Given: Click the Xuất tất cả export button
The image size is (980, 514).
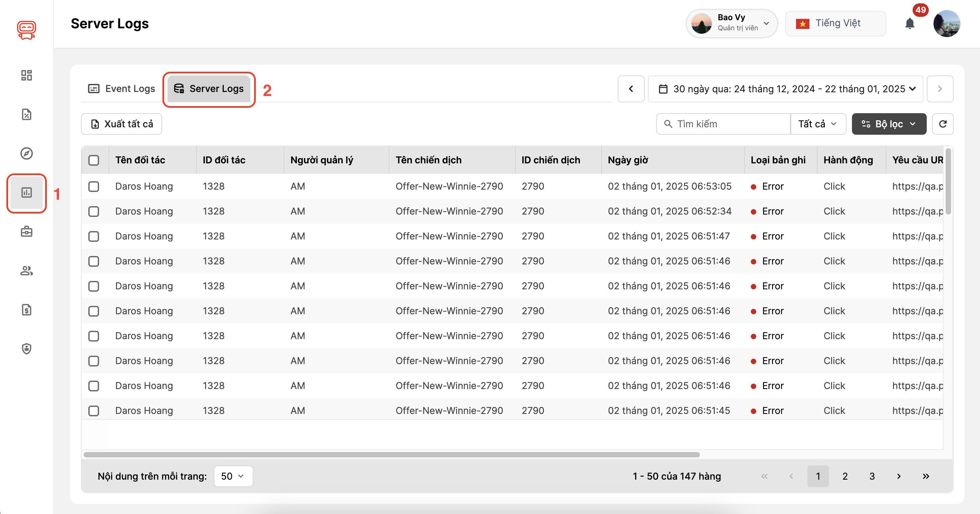Looking at the screenshot, I should pos(121,124).
